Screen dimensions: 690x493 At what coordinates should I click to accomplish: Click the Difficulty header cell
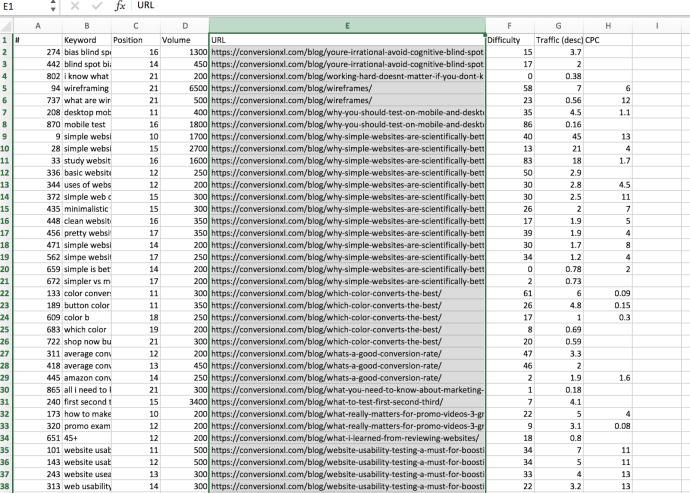(x=510, y=40)
